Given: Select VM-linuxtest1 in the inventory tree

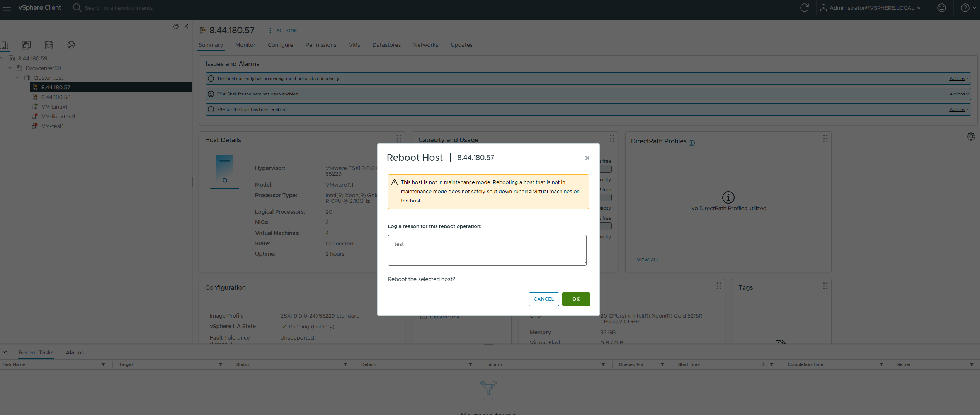Looking at the screenshot, I should pyautogui.click(x=58, y=116).
